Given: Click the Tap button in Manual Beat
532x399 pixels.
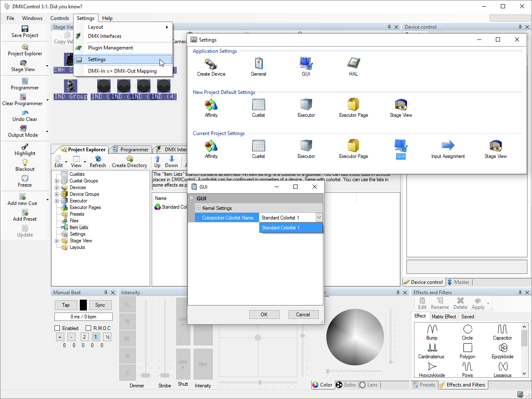Looking at the screenshot, I should click(66, 305).
